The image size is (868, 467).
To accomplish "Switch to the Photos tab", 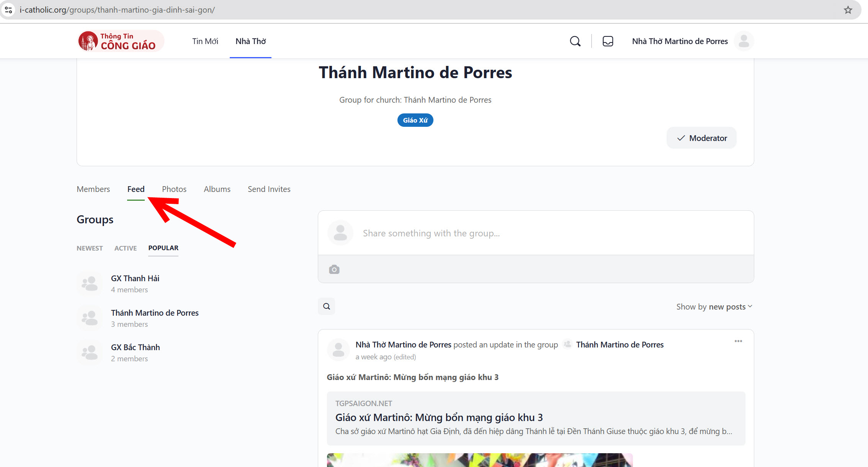I will click(x=174, y=189).
